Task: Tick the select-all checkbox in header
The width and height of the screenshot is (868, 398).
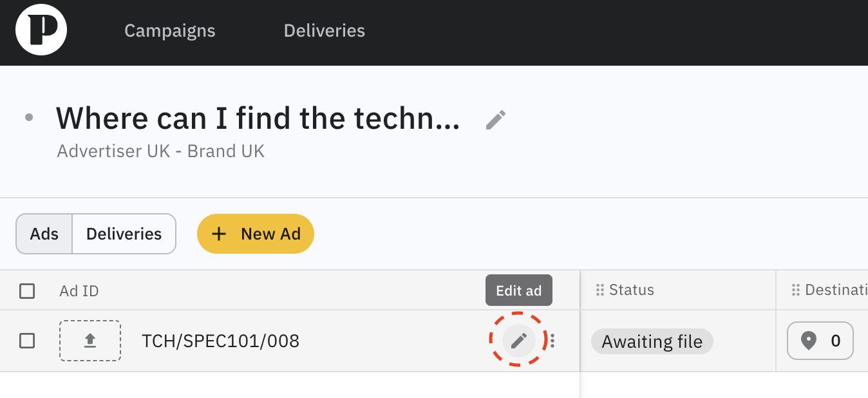Action: [x=27, y=291]
